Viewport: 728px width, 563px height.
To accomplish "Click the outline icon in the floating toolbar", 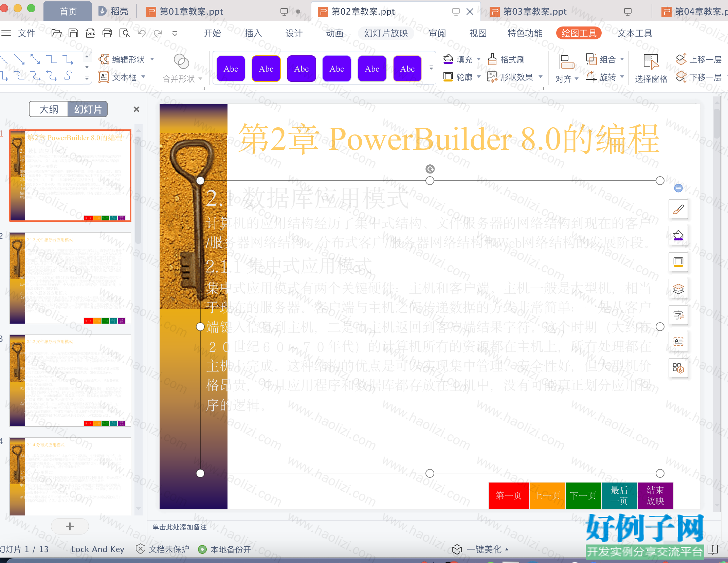I will [x=678, y=262].
